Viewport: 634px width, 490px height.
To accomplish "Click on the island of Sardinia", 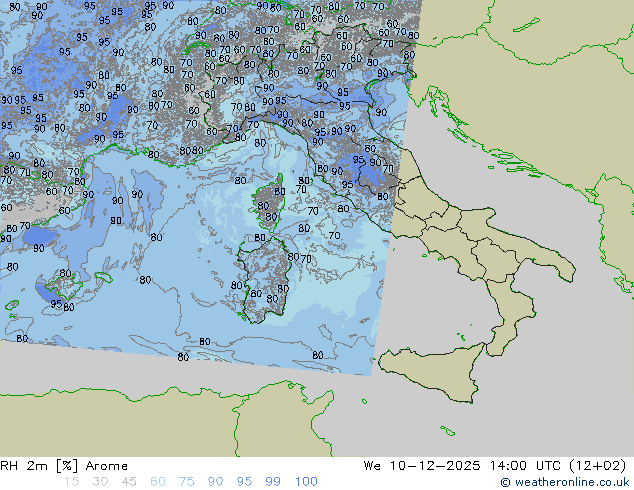I will [263, 281].
